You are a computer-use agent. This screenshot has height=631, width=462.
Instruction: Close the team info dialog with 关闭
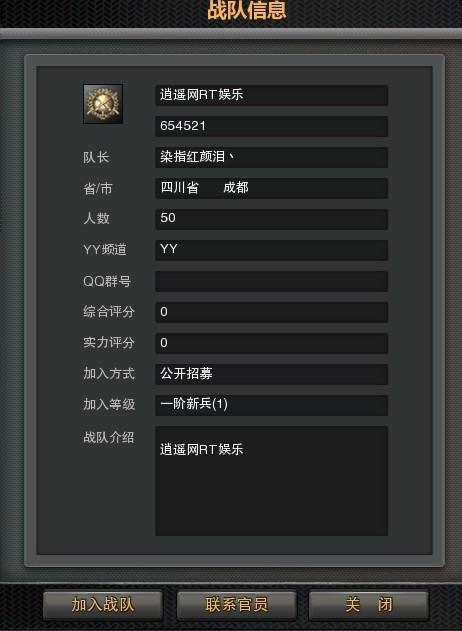pos(369,604)
